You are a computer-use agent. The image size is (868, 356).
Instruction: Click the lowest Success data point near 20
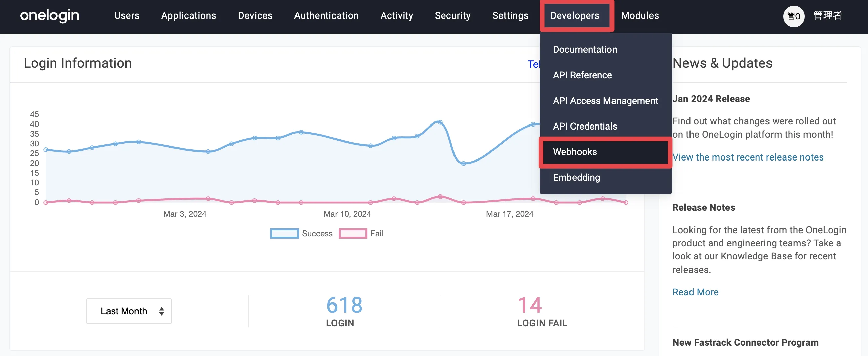pyautogui.click(x=463, y=164)
